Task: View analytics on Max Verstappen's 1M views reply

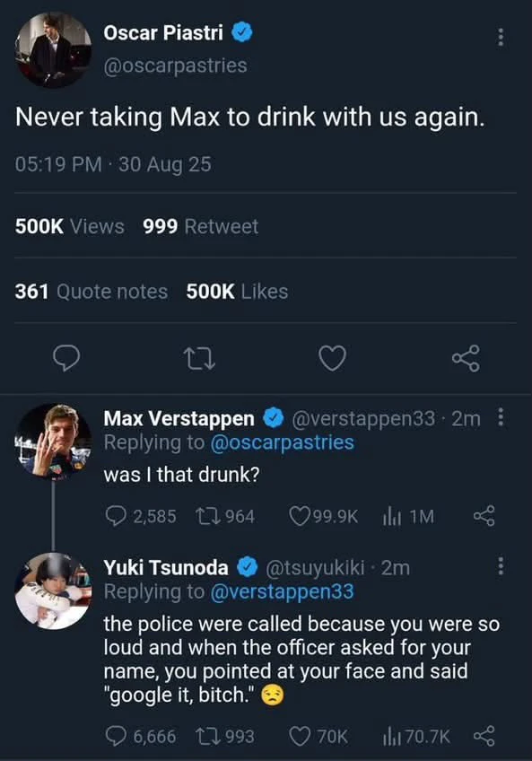Action: point(408,516)
